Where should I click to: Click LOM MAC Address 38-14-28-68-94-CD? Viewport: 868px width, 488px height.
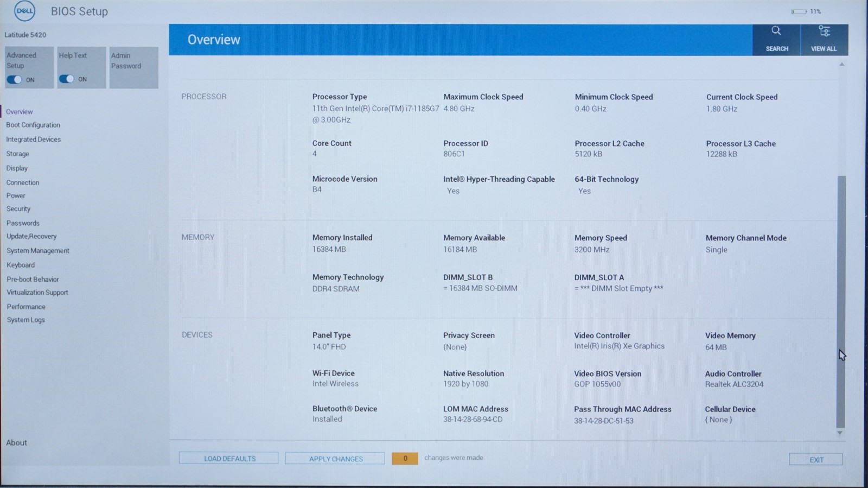[473, 420]
